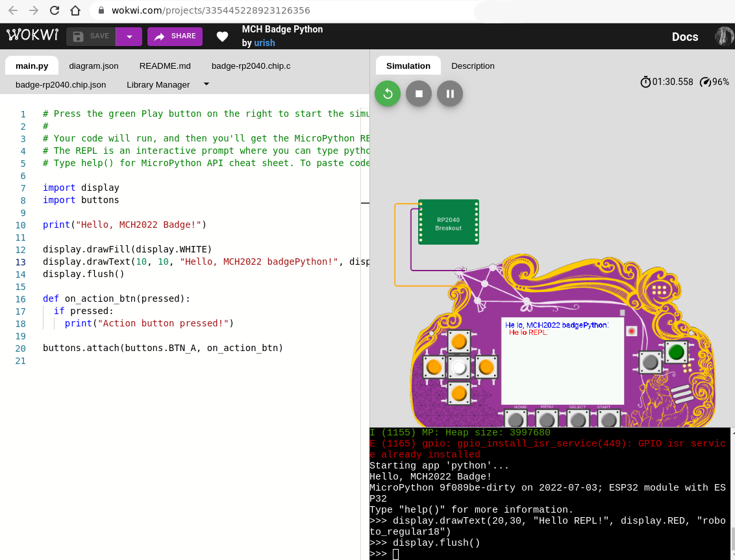
Task: Click the simulation timer stopwatch icon
Action: pyautogui.click(x=646, y=82)
